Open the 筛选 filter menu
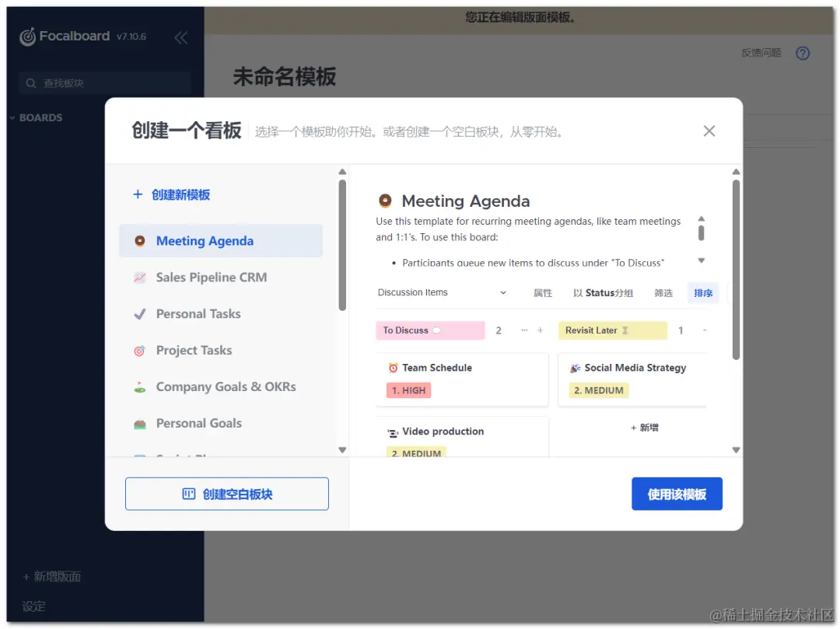 coord(663,292)
